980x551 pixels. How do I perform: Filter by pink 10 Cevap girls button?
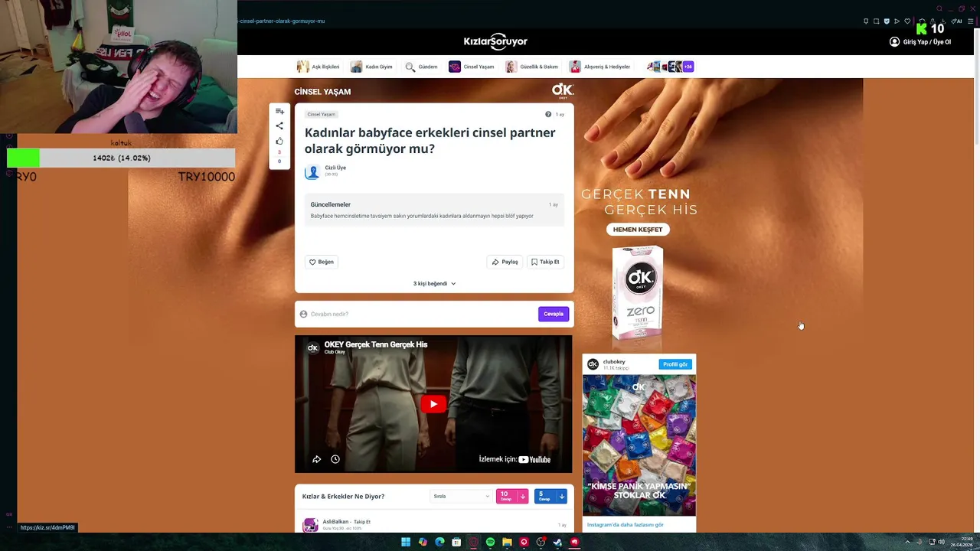512,496
